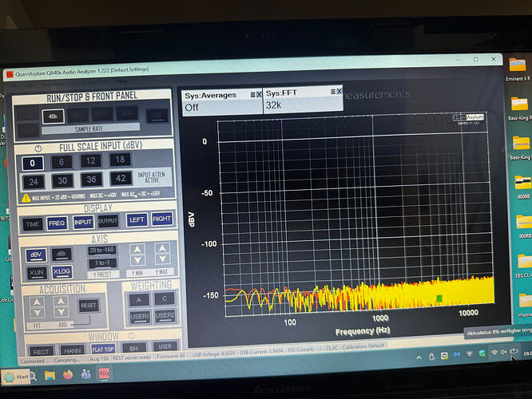Select RECT window function
The width and height of the screenshot is (532, 399).
[42, 351]
